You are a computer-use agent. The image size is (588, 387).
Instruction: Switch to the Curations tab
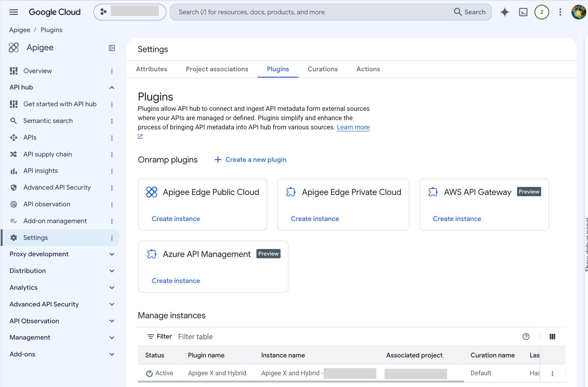323,69
